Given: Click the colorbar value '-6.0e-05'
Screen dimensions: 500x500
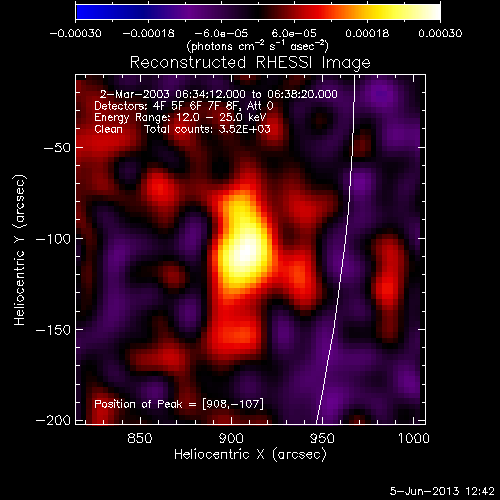Looking at the screenshot, I should point(221,33).
